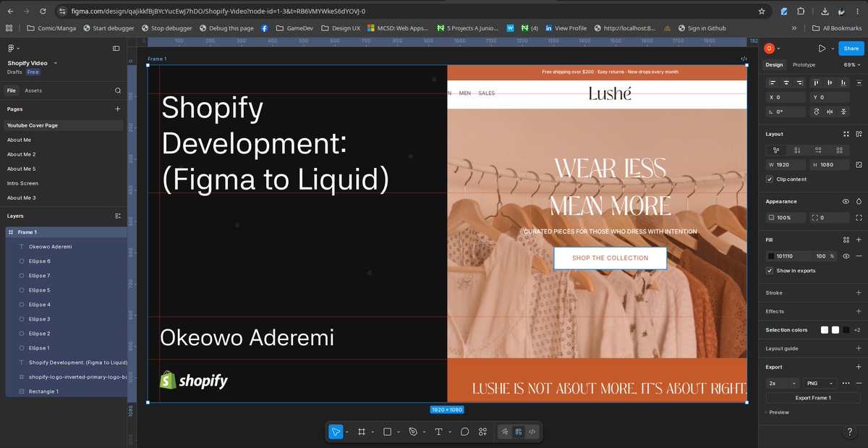This screenshot has height=448, width=868.
Task: Select the Pen tool
Action: click(413, 431)
